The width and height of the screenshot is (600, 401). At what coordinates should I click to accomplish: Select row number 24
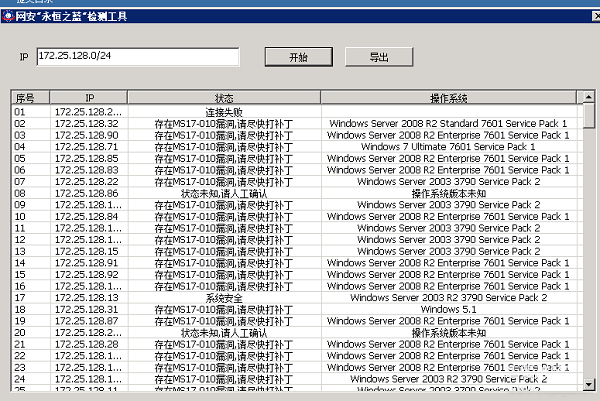pos(20,379)
